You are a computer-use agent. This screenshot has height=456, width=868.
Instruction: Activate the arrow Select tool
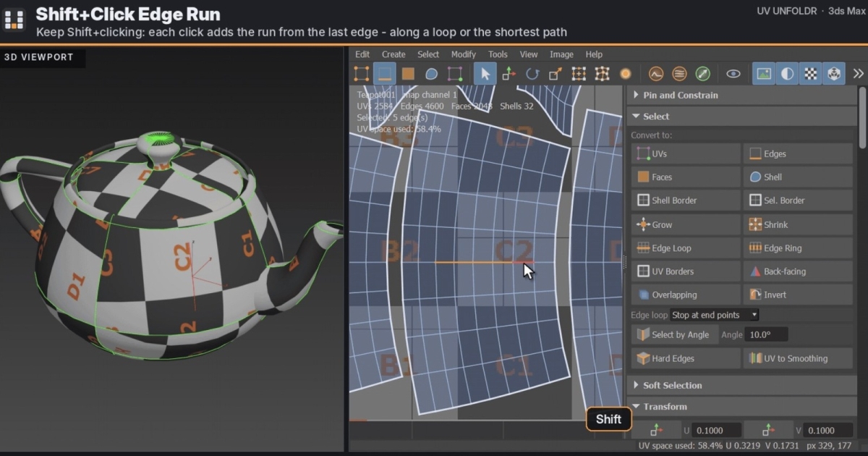(485, 74)
